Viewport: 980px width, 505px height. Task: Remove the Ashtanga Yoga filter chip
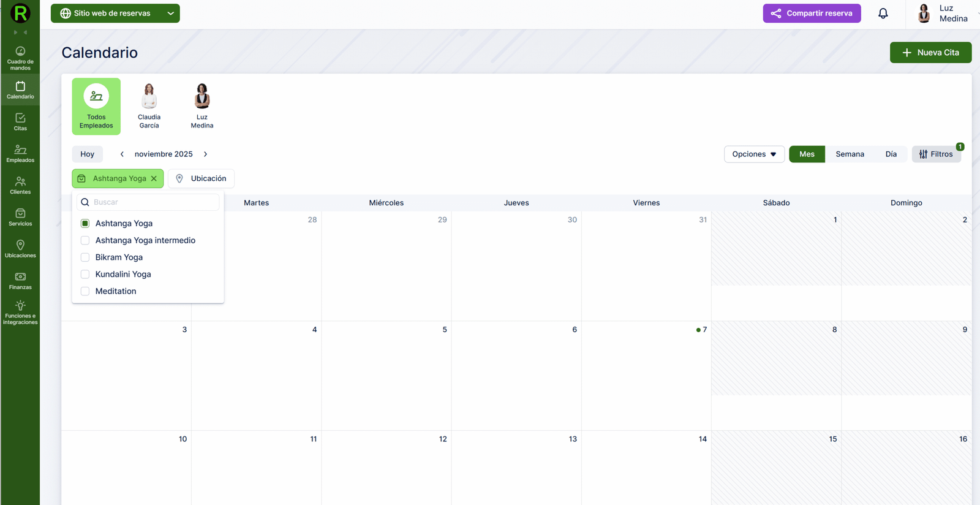[x=154, y=179]
